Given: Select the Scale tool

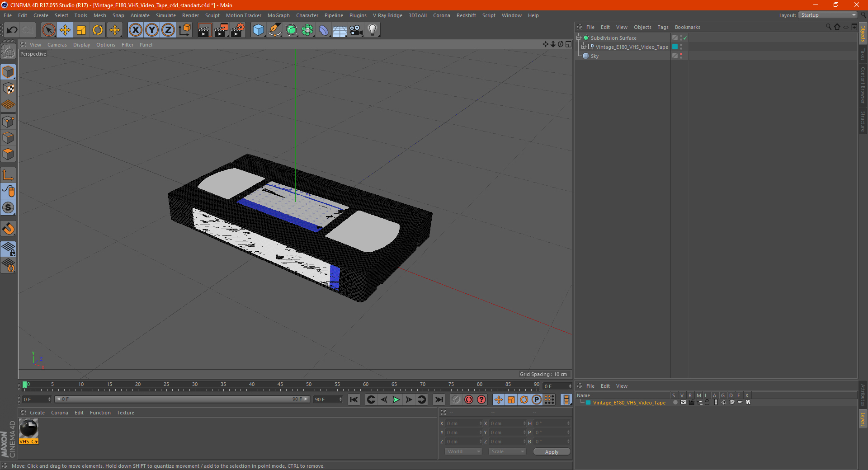Looking at the screenshot, I should tap(81, 30).
